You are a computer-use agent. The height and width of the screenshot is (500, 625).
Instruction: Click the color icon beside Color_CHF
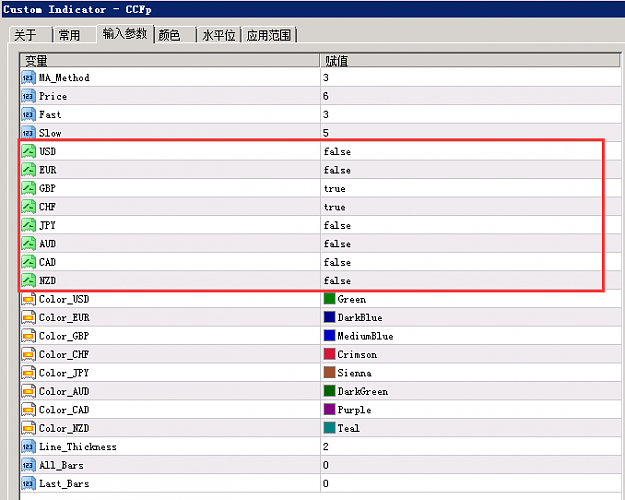tap(28, 354)
